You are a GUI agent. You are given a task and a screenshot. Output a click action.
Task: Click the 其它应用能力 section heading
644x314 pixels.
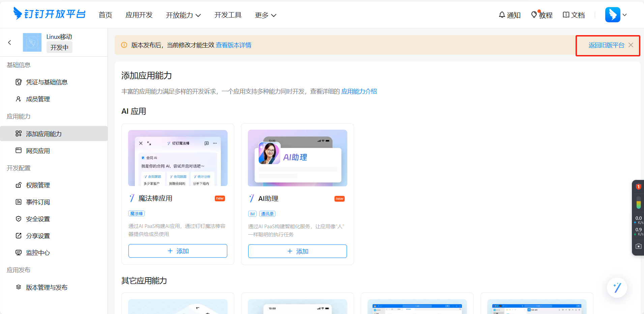144,281
